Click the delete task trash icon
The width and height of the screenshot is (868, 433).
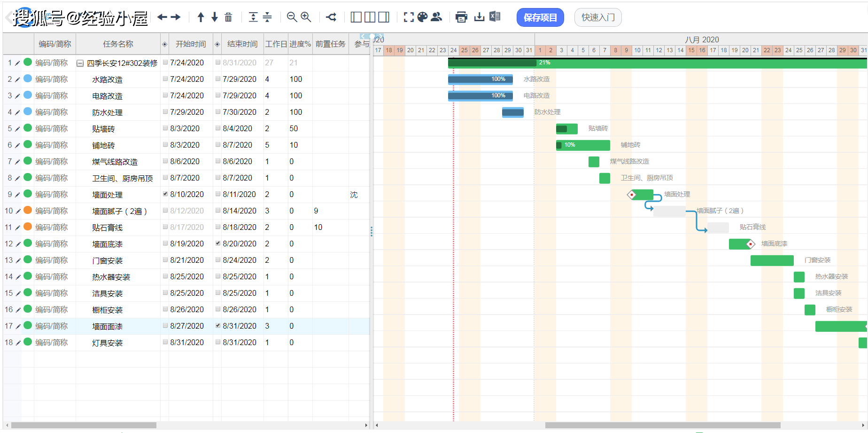tap(228, 17)
